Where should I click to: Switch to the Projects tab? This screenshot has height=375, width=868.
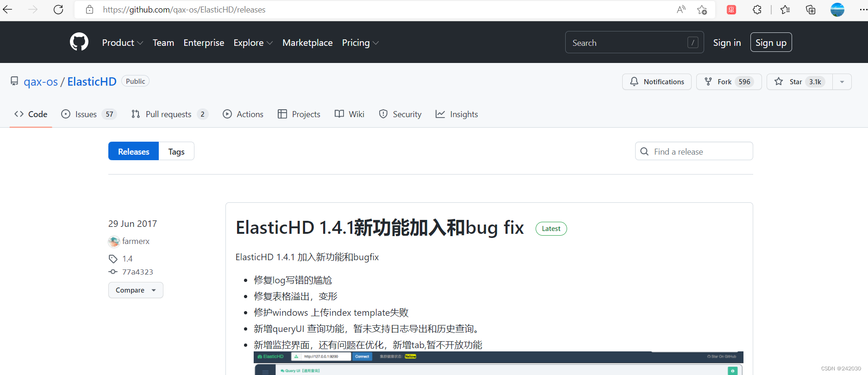(x=299, y=114)
